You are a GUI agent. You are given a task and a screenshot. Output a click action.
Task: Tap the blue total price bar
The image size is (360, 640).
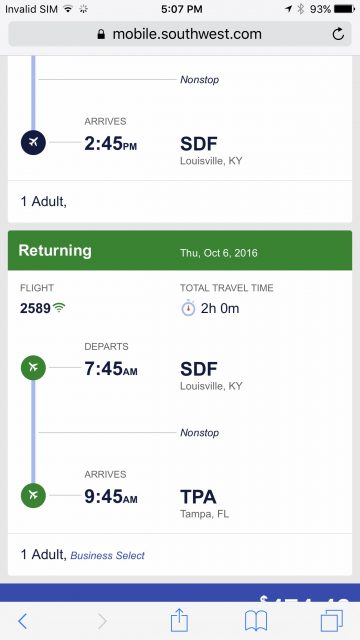[180, 593]
